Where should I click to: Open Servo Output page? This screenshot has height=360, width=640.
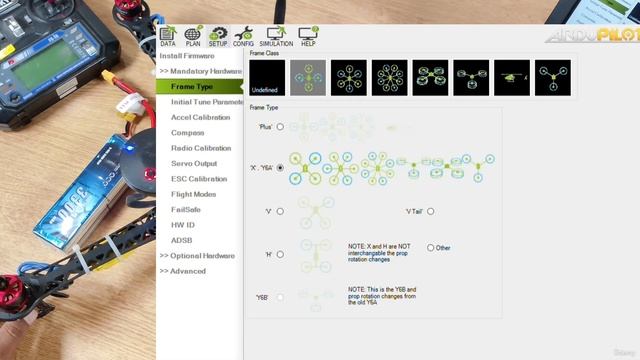point(194,164)
